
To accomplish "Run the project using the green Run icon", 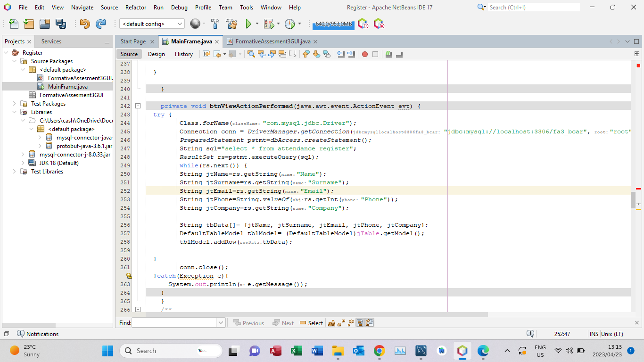I will (249, 24).
